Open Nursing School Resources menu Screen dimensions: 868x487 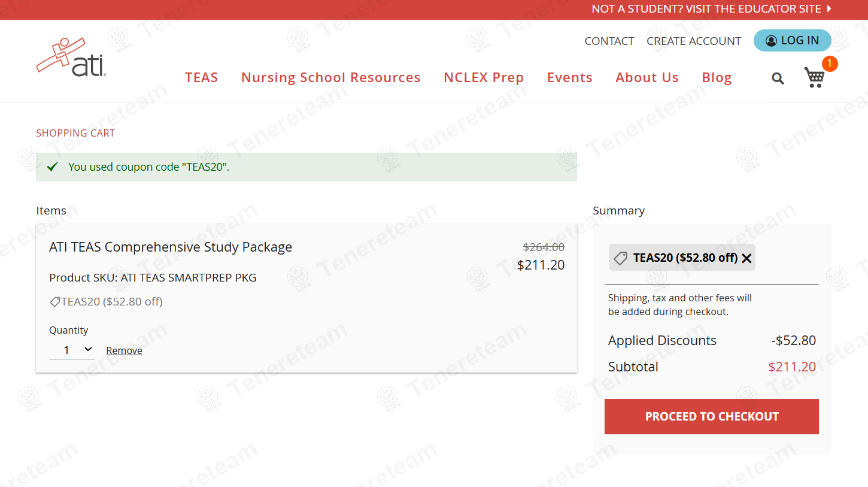(330, 78)
